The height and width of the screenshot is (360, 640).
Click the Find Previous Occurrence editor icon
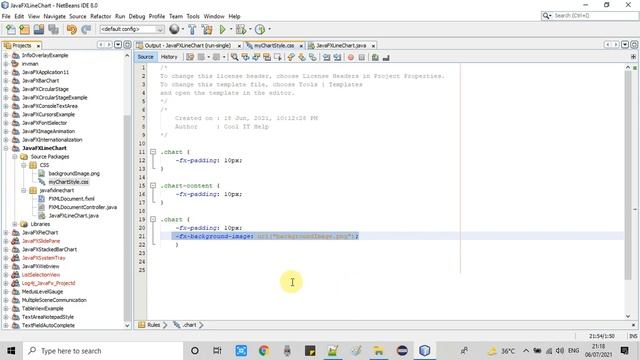[x=245, y=57]
